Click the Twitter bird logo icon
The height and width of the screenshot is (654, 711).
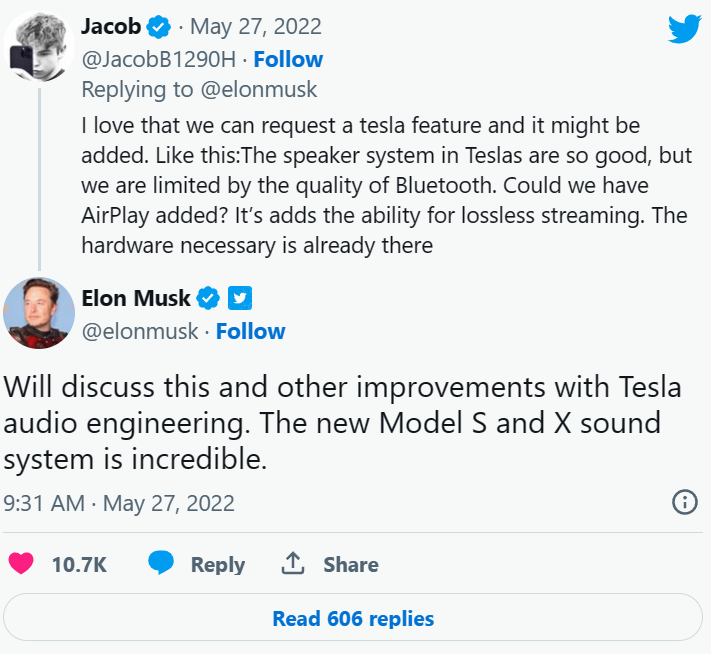click(685, 28)
